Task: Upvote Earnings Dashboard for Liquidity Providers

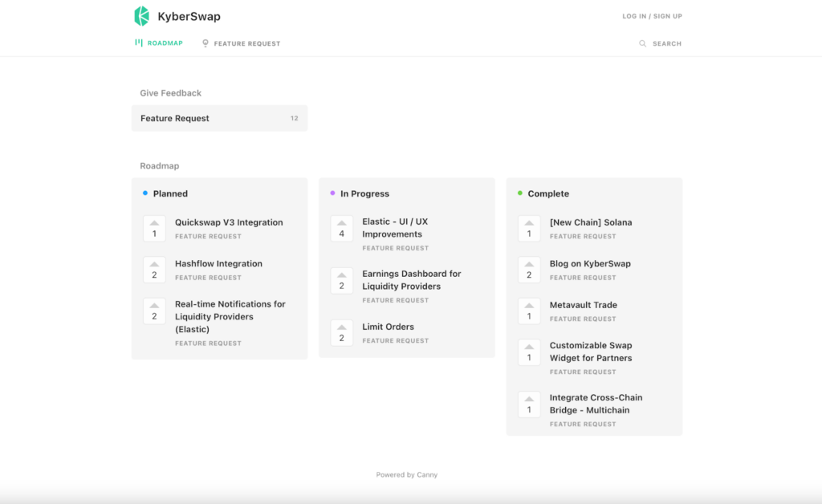Action: [342, 281]
